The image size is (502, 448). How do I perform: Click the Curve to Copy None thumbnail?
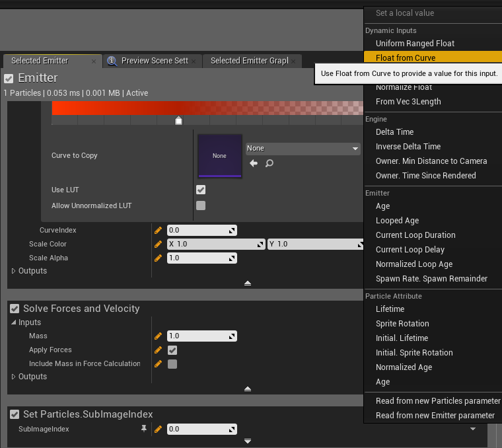219,156
